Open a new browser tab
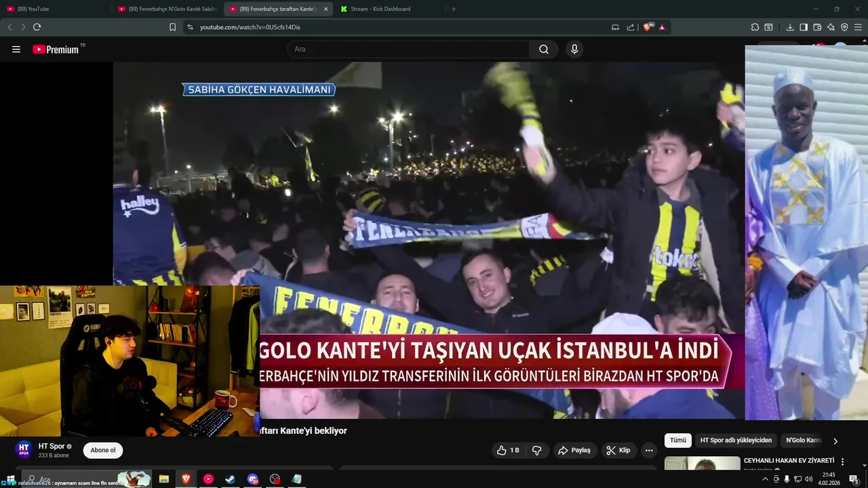 (454, 9)
